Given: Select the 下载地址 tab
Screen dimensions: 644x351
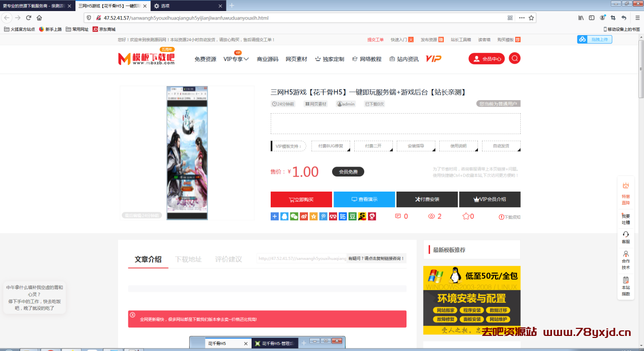Looking at the screenshot, I should point(188,259).
